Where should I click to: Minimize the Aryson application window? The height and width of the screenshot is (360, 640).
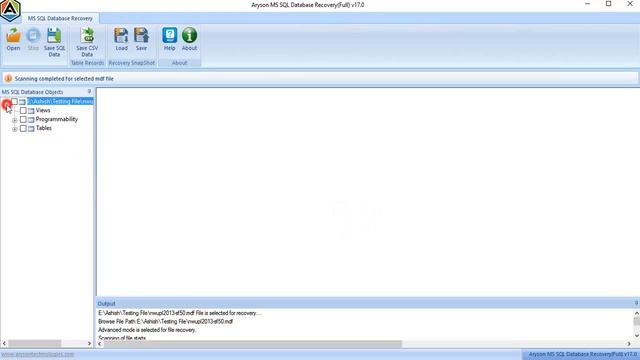click(587, 4)
